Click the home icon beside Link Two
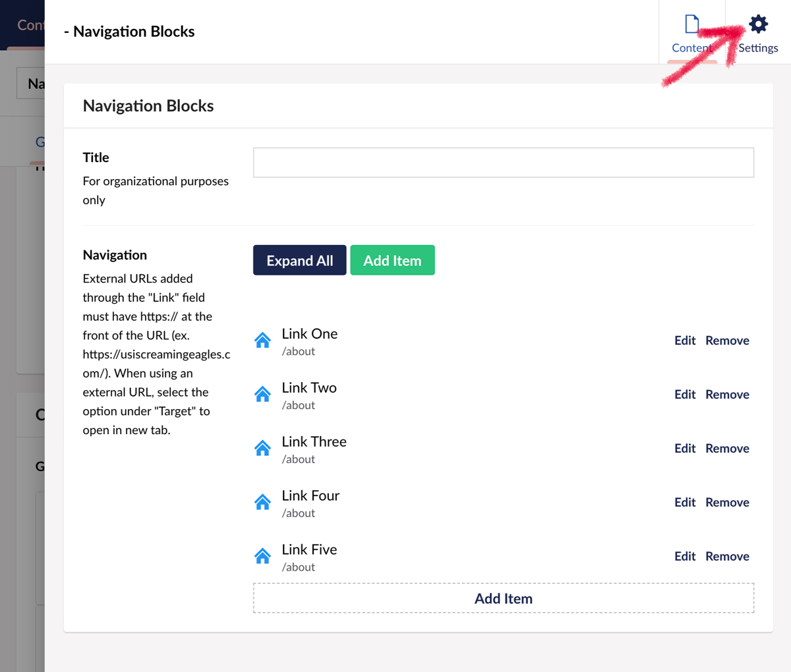This screenshot has height=672, width=791. (x=262, y=395)
